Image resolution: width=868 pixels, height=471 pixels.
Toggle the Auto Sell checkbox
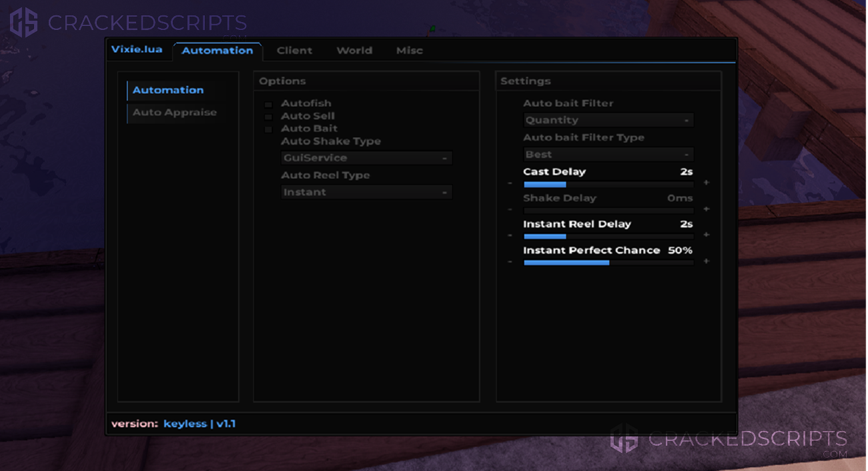pos(268,117)
